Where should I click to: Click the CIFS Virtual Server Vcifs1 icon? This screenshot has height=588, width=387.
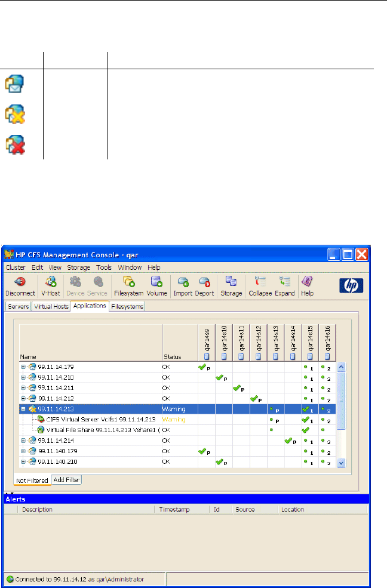41,419
